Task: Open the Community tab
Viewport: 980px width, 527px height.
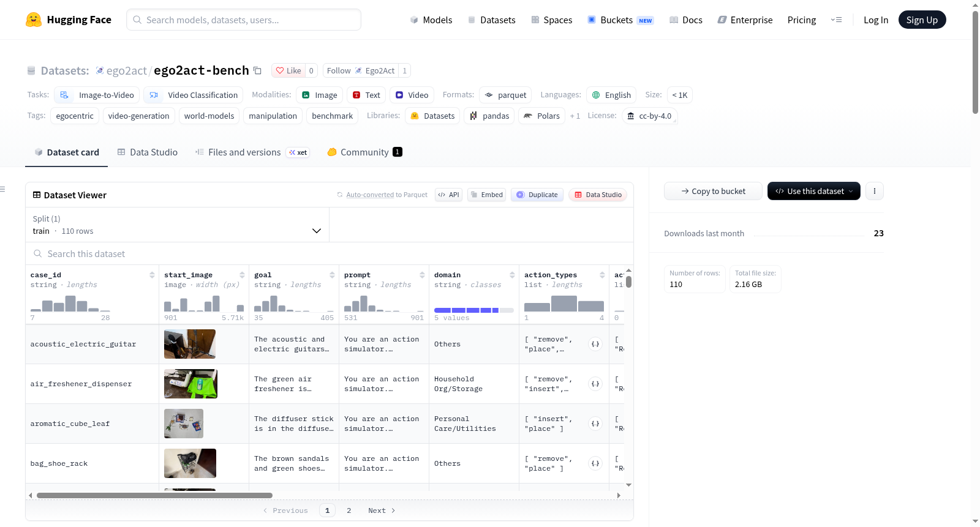Action: (365, 152)
